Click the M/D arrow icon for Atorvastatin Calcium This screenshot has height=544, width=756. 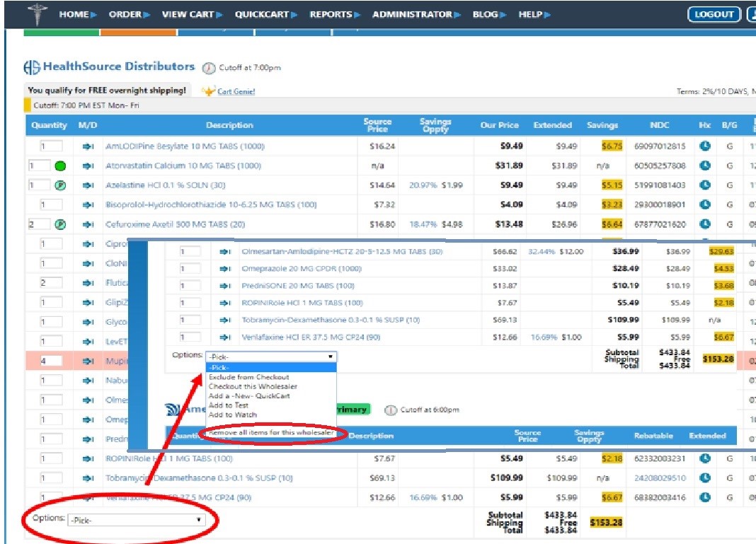click(x=88, y=166)
